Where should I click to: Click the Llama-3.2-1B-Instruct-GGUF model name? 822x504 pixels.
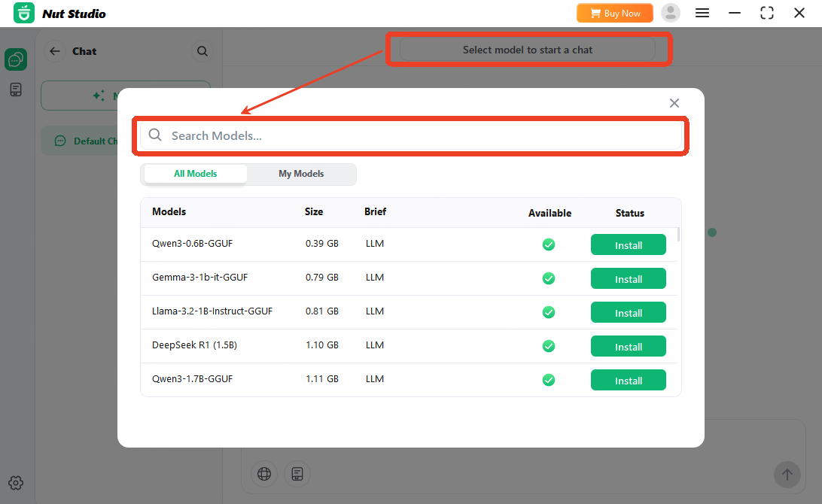tap(212, 311)
